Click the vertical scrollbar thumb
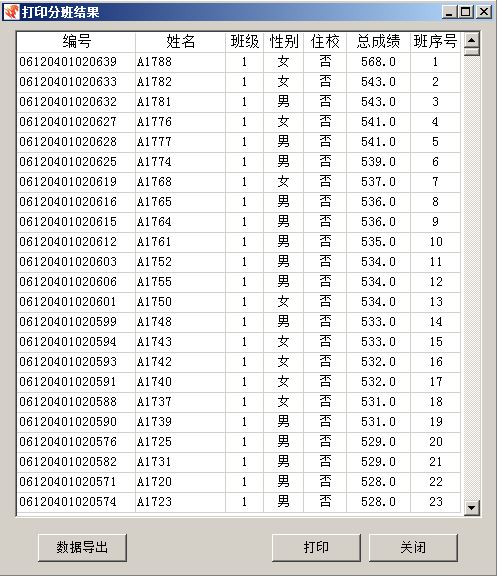Screen dimensions: 497x576 [472, 51]
